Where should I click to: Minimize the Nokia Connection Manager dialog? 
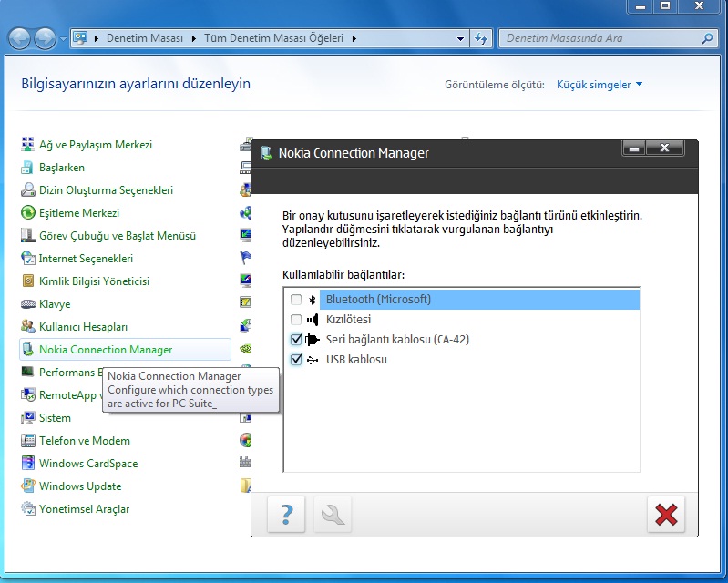click(x=634, y=148)
